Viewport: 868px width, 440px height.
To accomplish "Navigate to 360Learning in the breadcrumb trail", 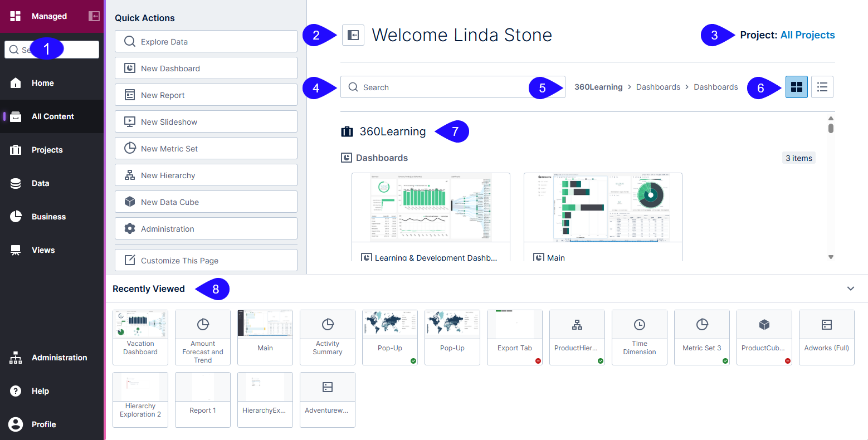I will pos(598,86).
